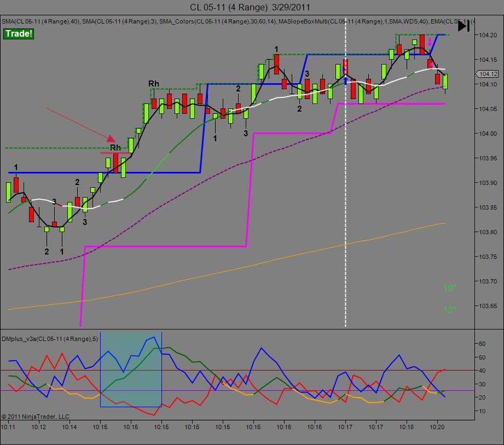This screenshot has width=504, height=445.
Task: Click time axis label 10:20
Action: coord(437,427)
